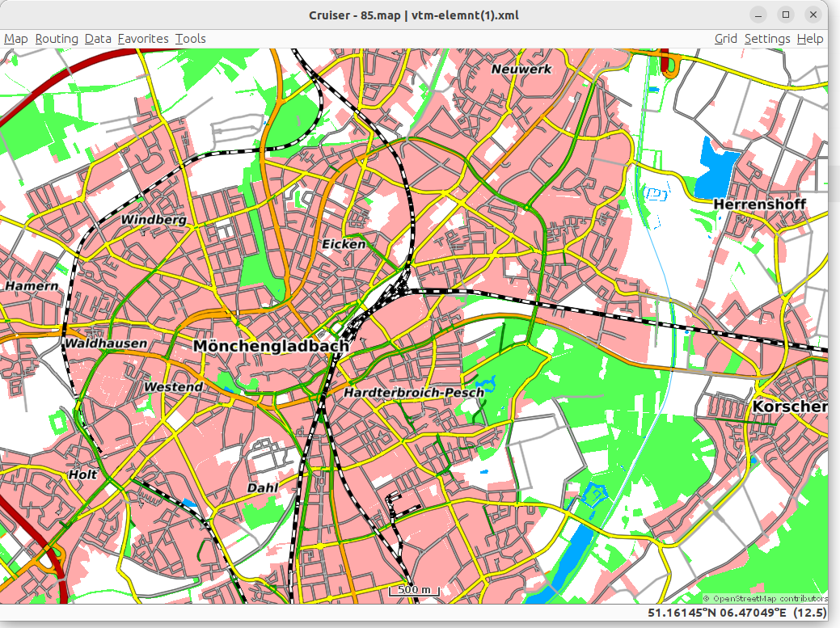
Task: Open the Data menu
Action: coord(98,39)
